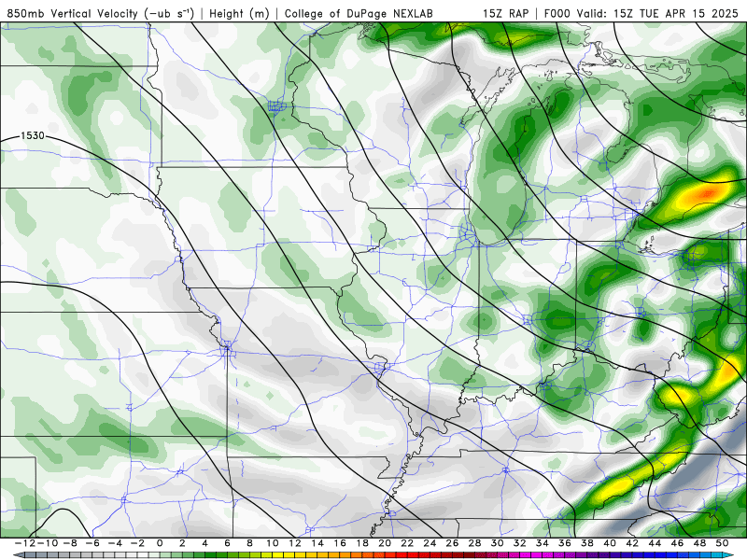Click the -10 label on the color scale
The width and height of the screenshot is (747, 560).
(x=48, y=543)
